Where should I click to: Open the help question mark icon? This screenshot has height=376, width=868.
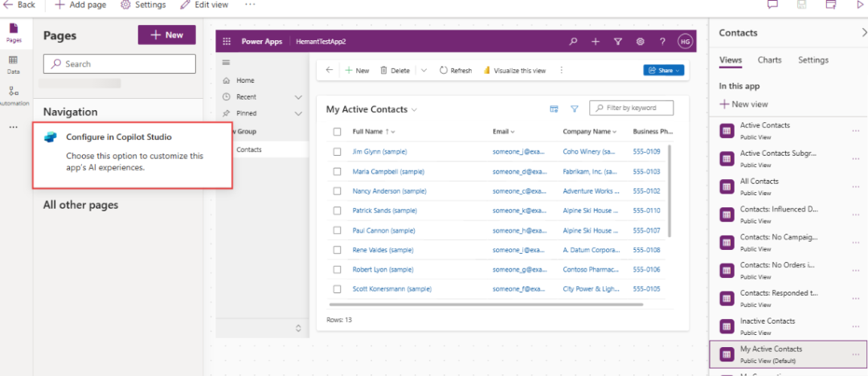(662, 42)
